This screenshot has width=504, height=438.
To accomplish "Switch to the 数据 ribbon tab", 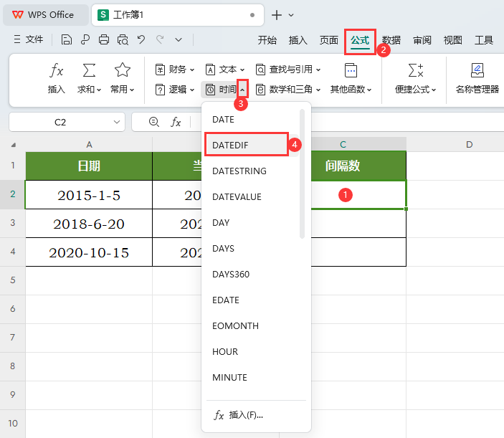I will tap(391, 40).
